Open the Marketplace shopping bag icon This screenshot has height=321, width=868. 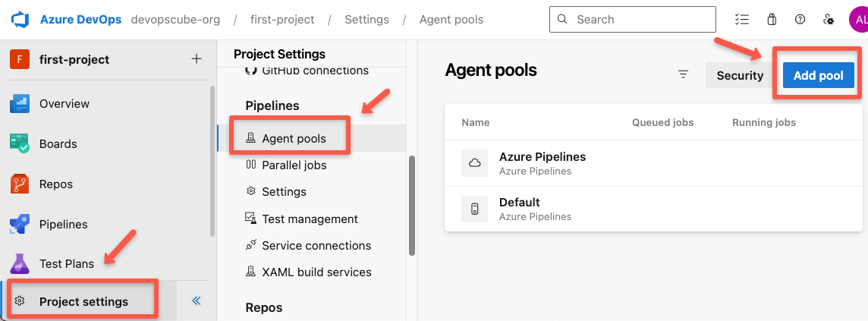click(772, 20)
